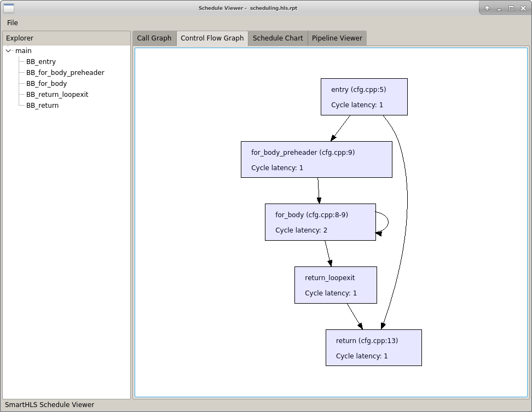
Task: Select BB_return_loopexit in the Explorer tree
Action: (57, 94)
